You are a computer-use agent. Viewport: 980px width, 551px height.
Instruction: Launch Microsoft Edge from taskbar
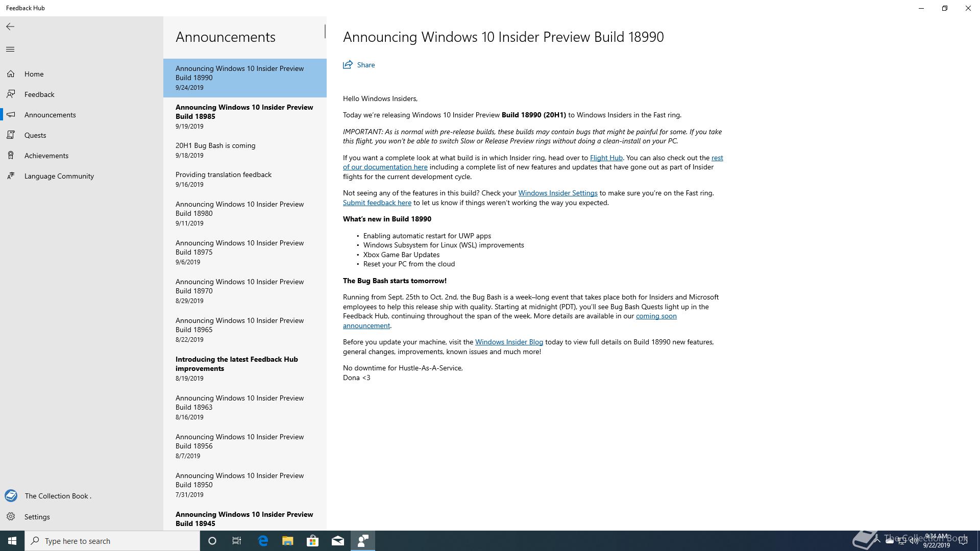[x=263, y=541]
